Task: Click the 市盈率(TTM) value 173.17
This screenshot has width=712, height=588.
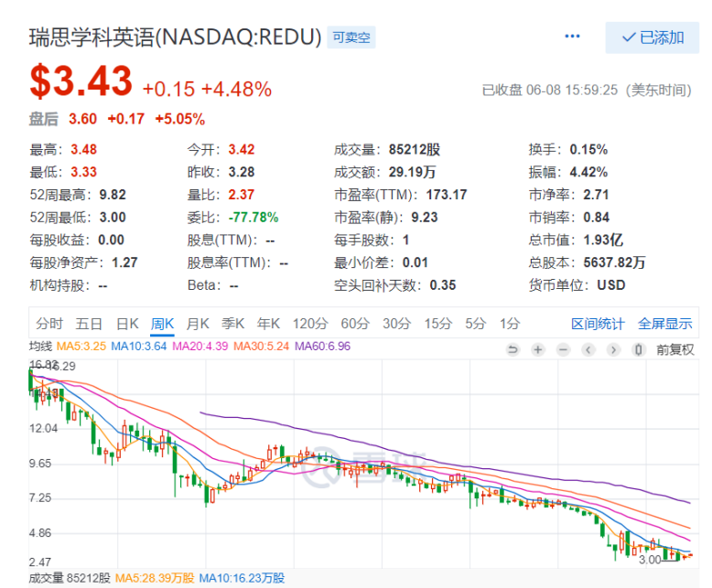Action: point(447,195)
